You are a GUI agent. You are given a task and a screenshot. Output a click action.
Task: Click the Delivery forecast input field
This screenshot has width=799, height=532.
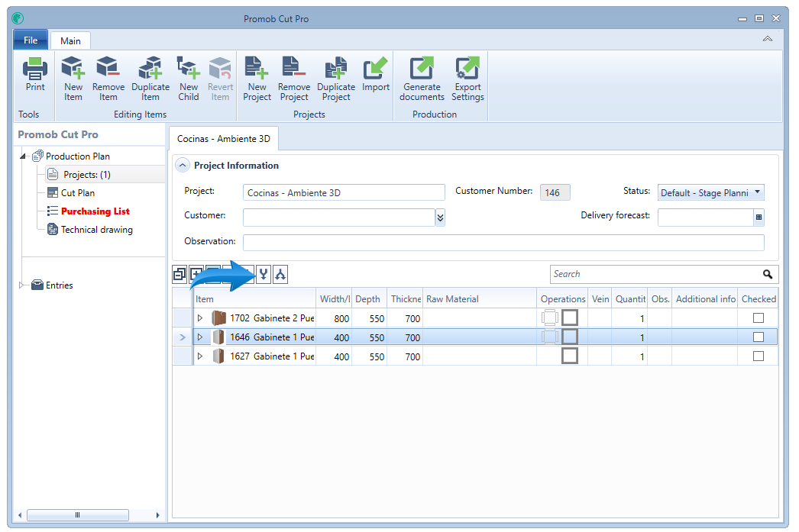click(706, 218)
